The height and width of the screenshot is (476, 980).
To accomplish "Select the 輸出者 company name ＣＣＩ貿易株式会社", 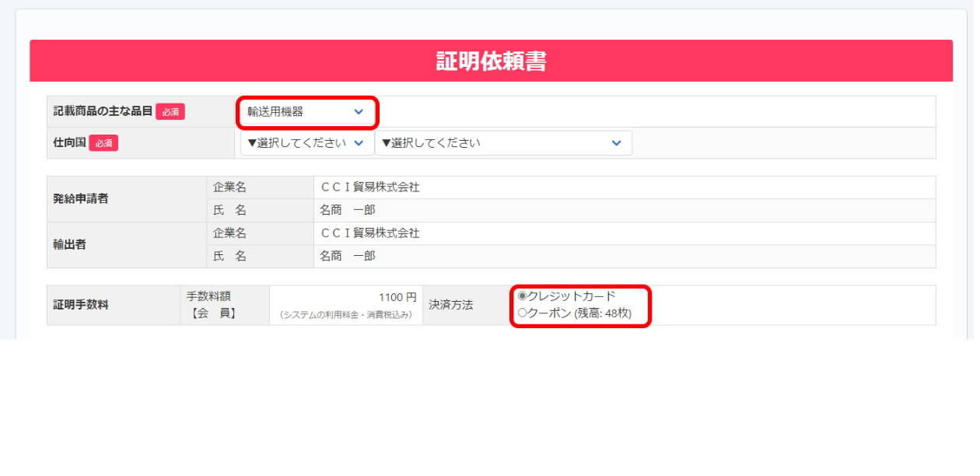I will tap(370, 233).
